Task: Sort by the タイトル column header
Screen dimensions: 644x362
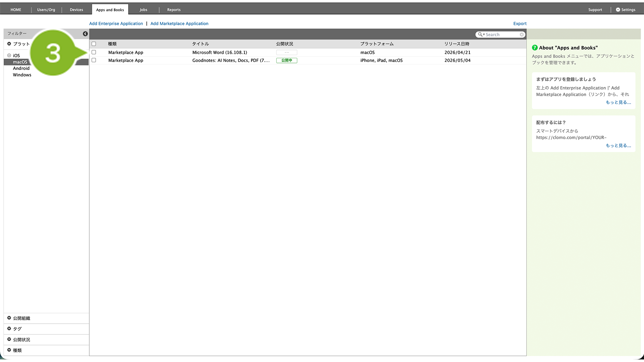Action: [200, 44]
